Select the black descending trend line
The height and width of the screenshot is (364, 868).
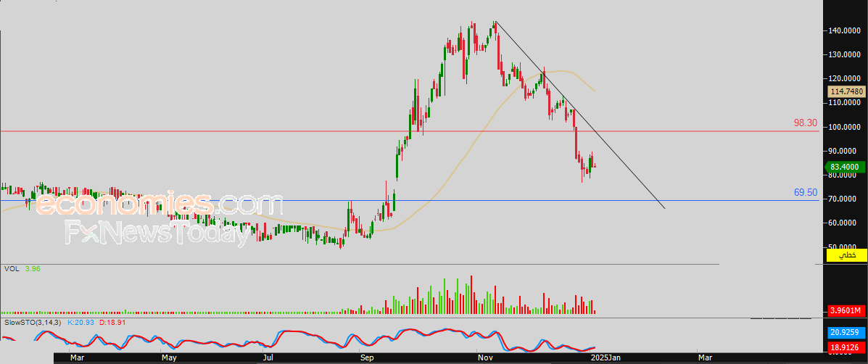(x=580, y=115)
